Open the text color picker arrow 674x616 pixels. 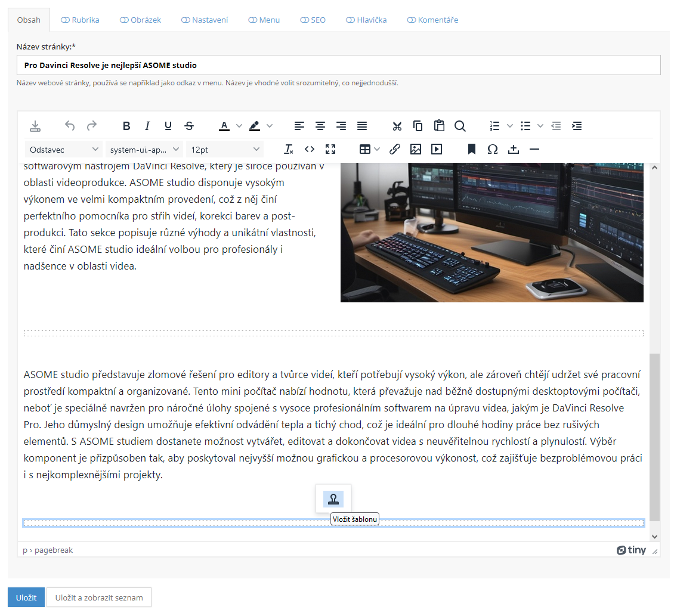coord(239,126)
